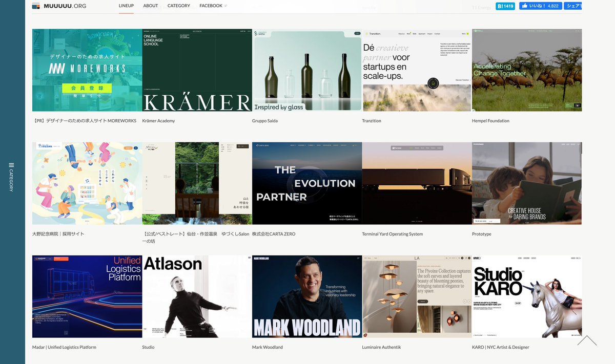Viewport: 615px width, 364px height.
Task: Open the Studio KARO horse thumbnail
Action: coord(527,296)
